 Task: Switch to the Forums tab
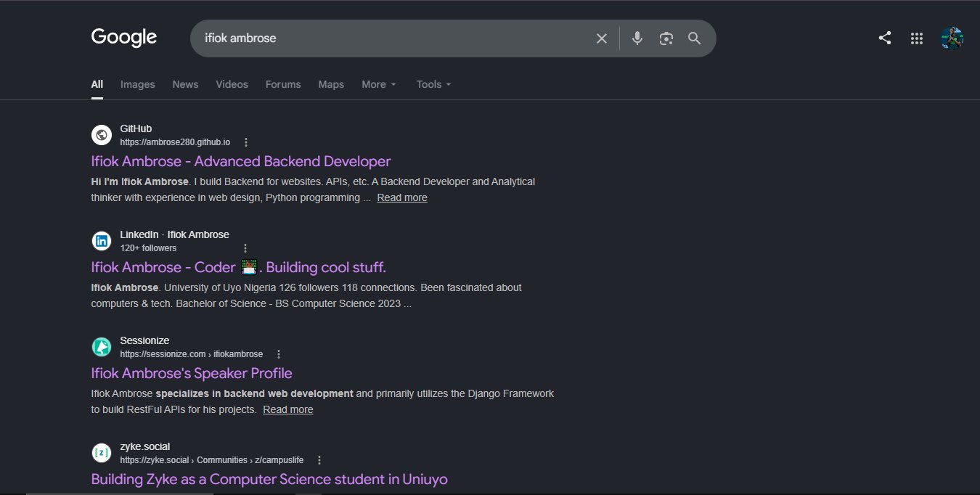[x=283, y=84]
